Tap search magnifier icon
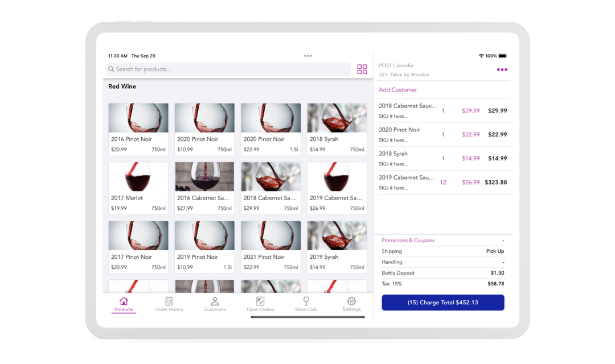The image size is (615, 364). [111, 69]
